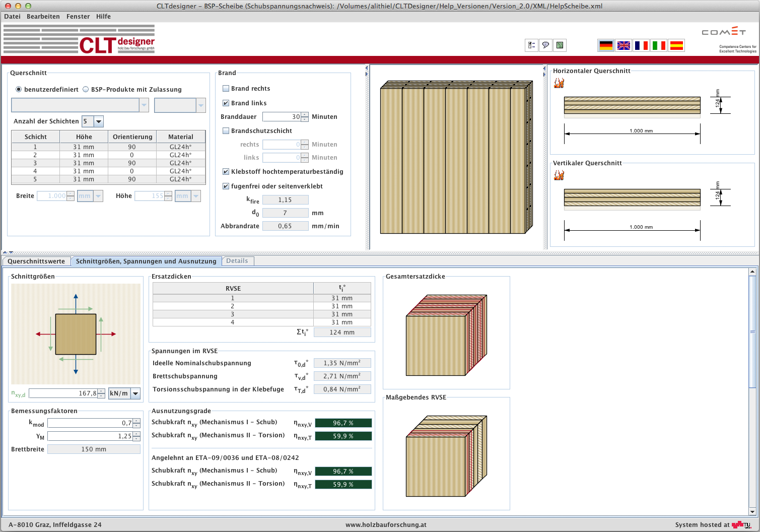Expand the Anzahl der Schichten dropdown

pyautogui.click(x=99, y=121)
